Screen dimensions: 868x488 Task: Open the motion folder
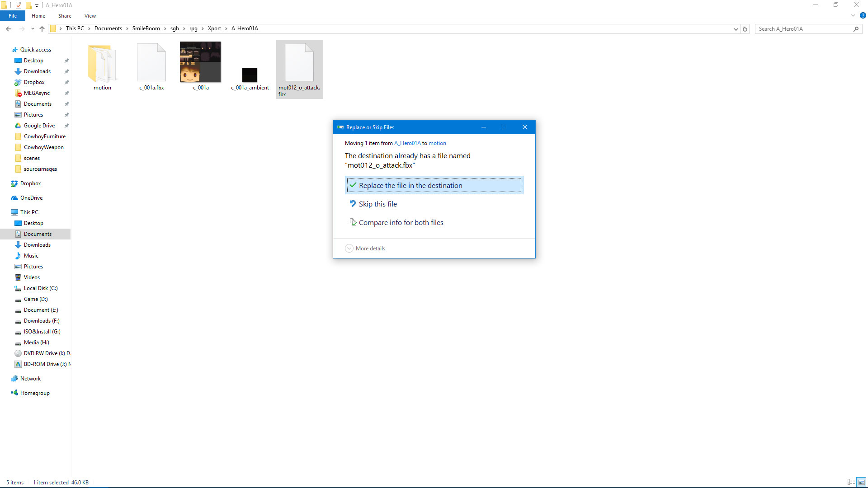[102, 66]
